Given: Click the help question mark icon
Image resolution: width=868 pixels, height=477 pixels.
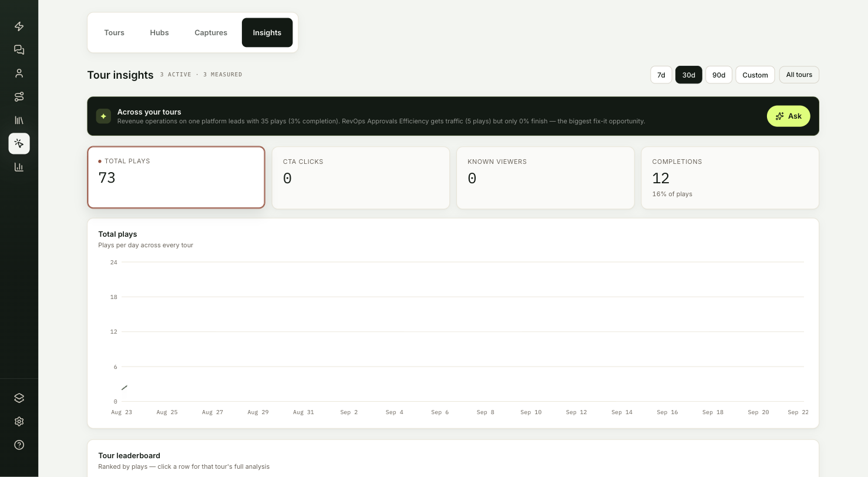Looking at the screenshot, I should pos(19,445).
